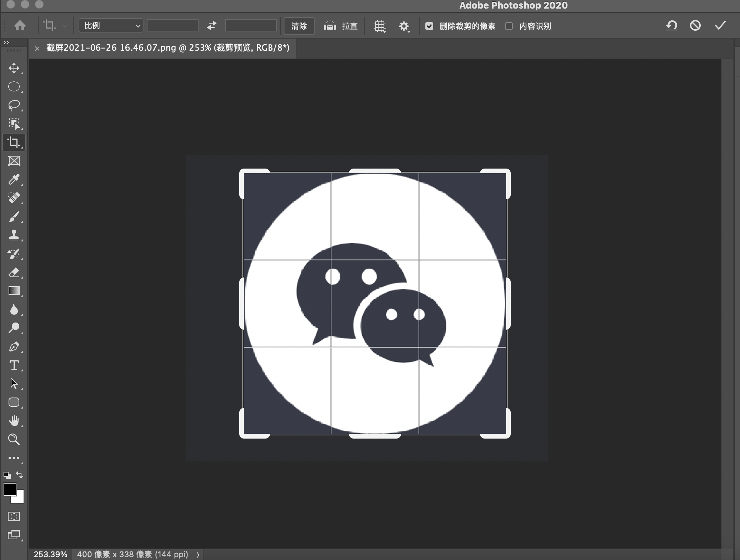Open the 比例 aspect ratio dropdown
740x560 pixels.
(x=111, y=26)
